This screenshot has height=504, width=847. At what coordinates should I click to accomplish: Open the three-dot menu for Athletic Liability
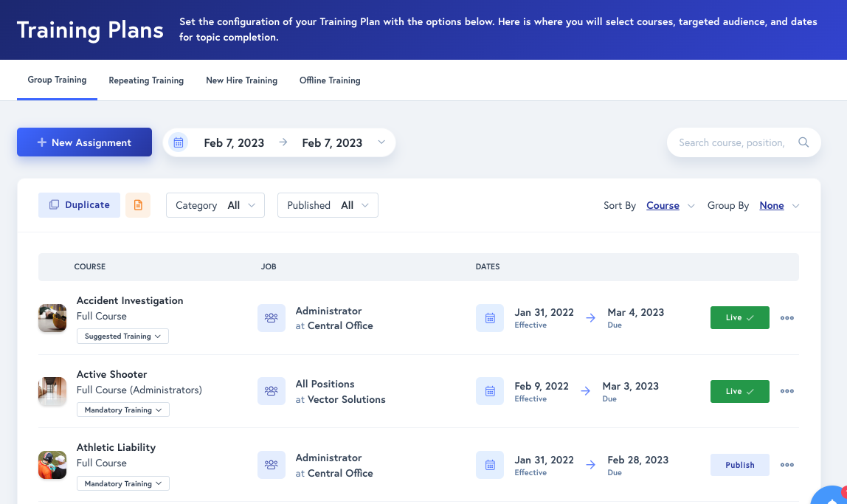pyautogui.click(x=787, y=465)
